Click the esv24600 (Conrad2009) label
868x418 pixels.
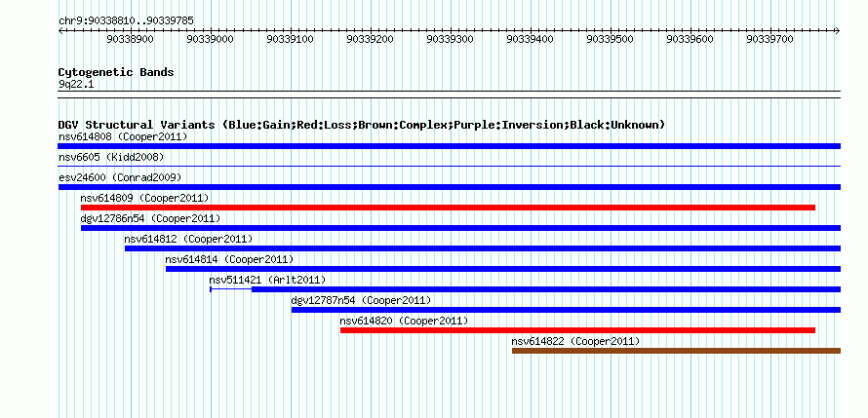[120, 177]
